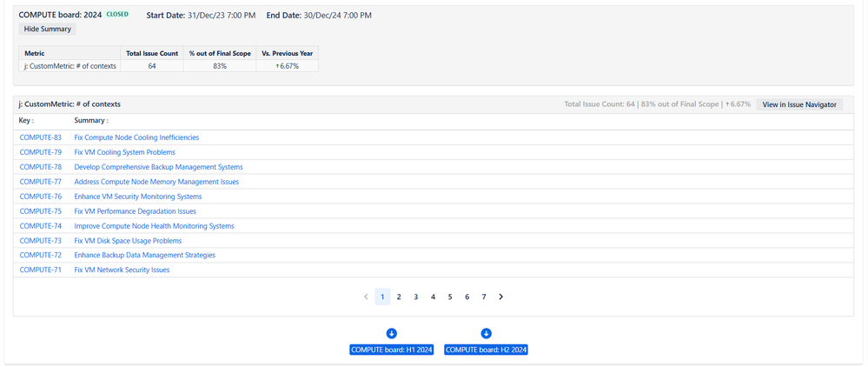Click the summary value 64 in Total Issue Count
This screenshot has width=868, height=367.
[x=152, y=66]
